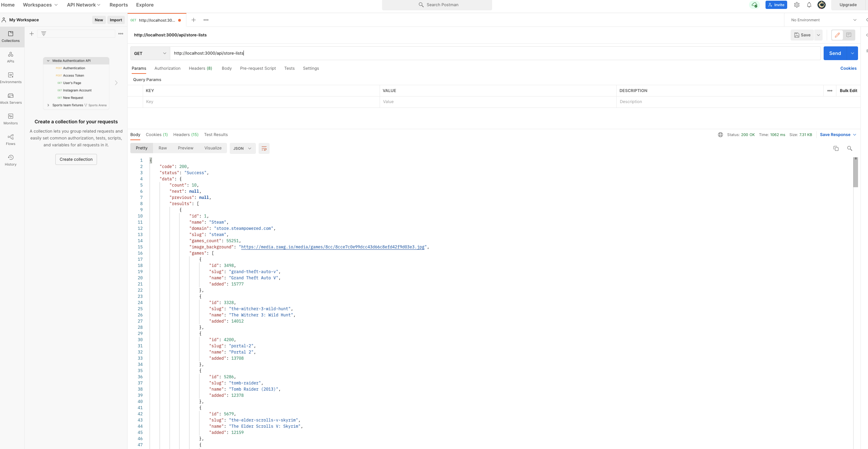
Task: Switch to the request Headers (8) tab
Action: point(200,68)
